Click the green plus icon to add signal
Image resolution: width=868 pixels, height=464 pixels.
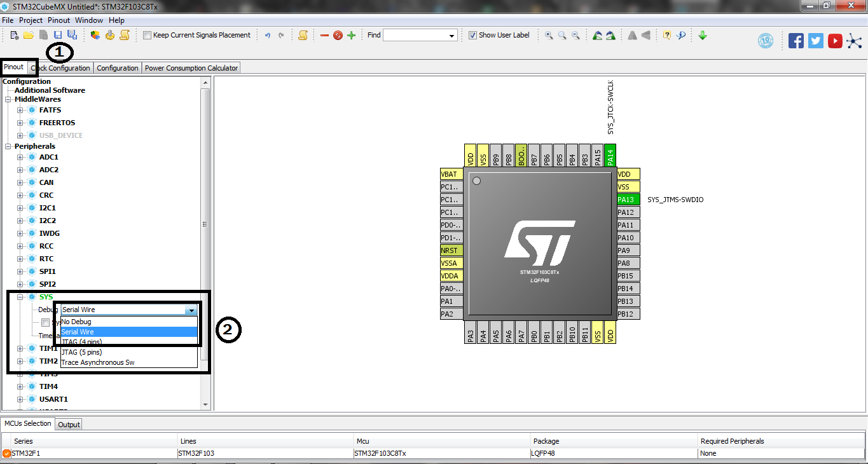351,35
